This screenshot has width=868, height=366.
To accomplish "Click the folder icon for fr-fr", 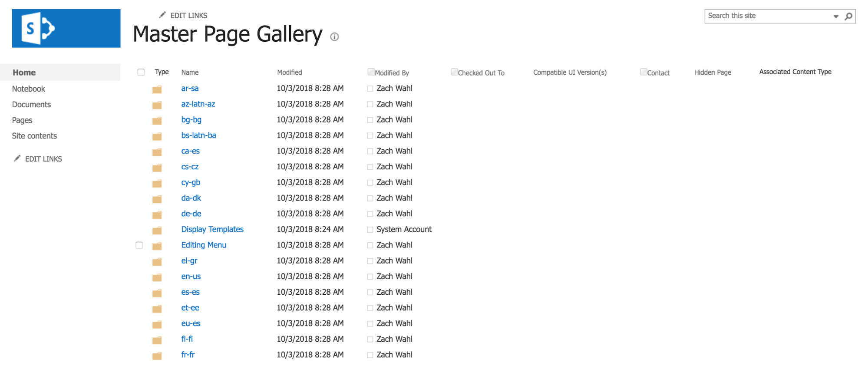I will point(157,356).
